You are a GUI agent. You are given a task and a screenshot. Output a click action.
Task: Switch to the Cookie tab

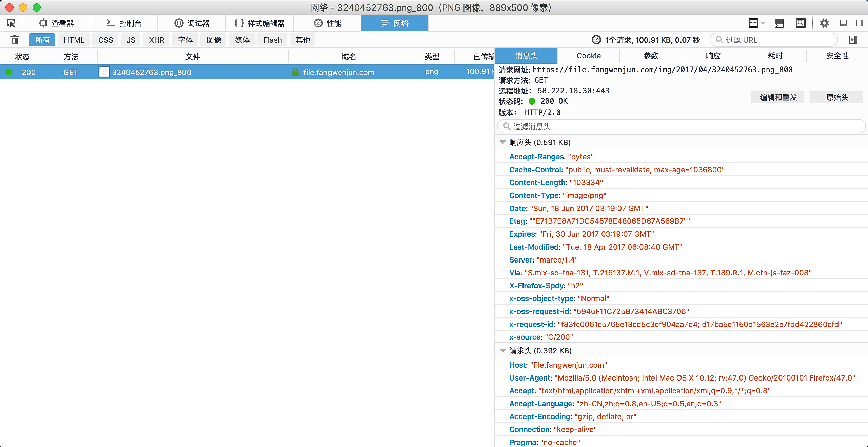[589, 56]
